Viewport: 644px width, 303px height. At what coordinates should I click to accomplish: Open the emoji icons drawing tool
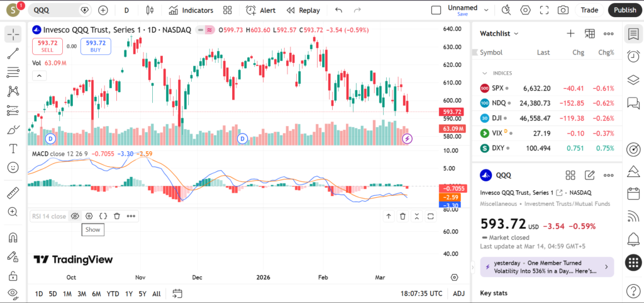pos(13,168)
